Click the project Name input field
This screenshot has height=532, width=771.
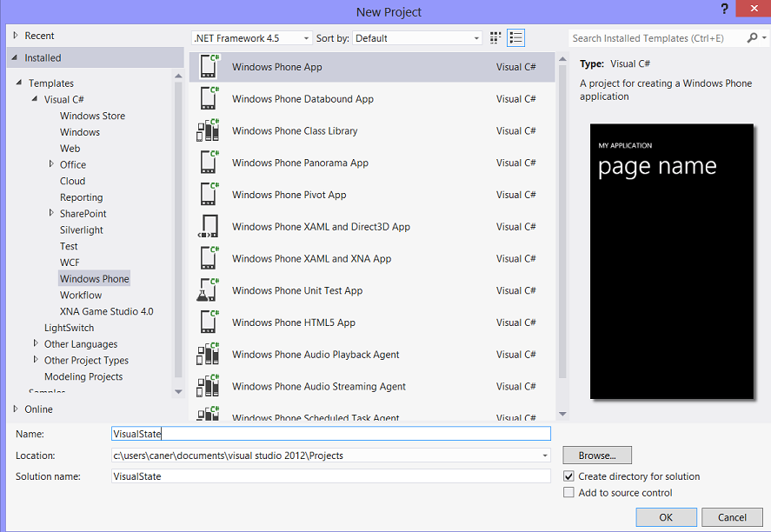coord(331,434)
